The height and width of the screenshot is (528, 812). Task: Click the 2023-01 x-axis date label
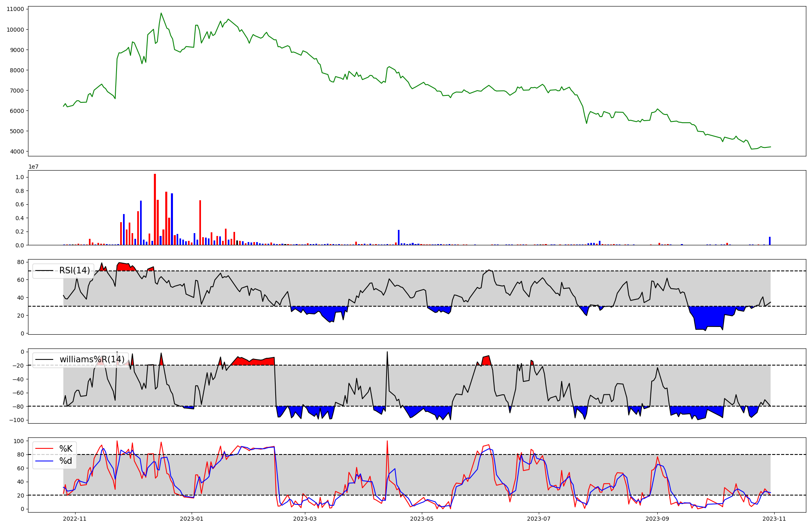click(192, 519)
